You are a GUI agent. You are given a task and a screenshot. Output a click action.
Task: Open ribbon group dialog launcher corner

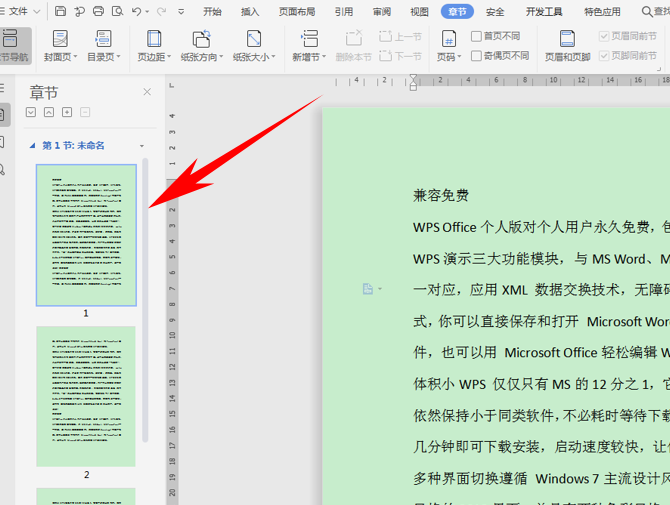[x=659, y=68]
